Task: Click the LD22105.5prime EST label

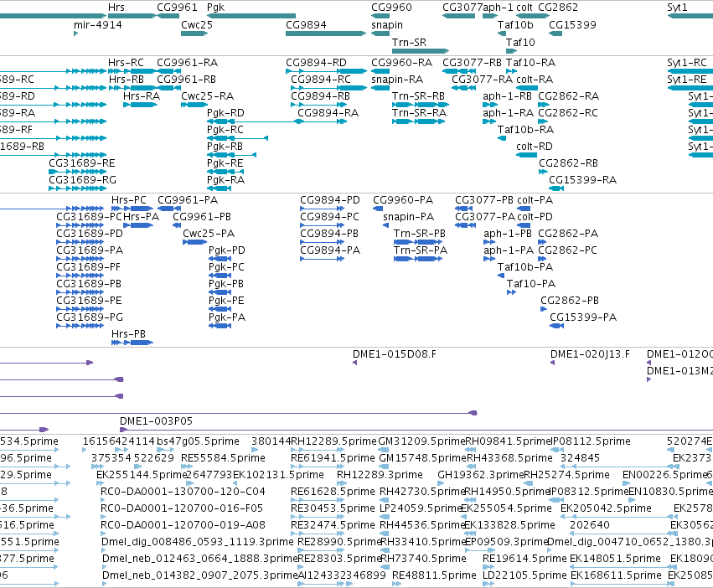Action: pyautogui.click(x=524, y=575)
